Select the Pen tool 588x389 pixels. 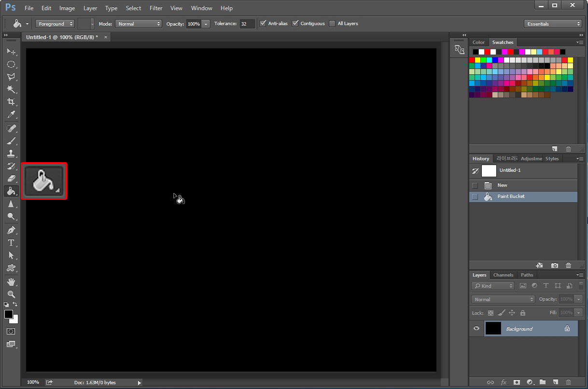(11, 230)
